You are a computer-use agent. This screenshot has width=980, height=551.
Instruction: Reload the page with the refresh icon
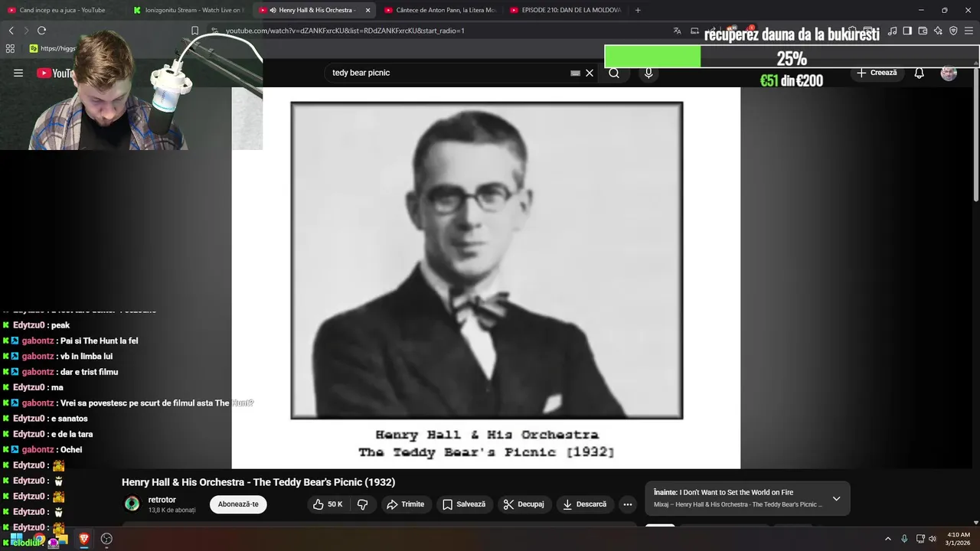(41, 31)
